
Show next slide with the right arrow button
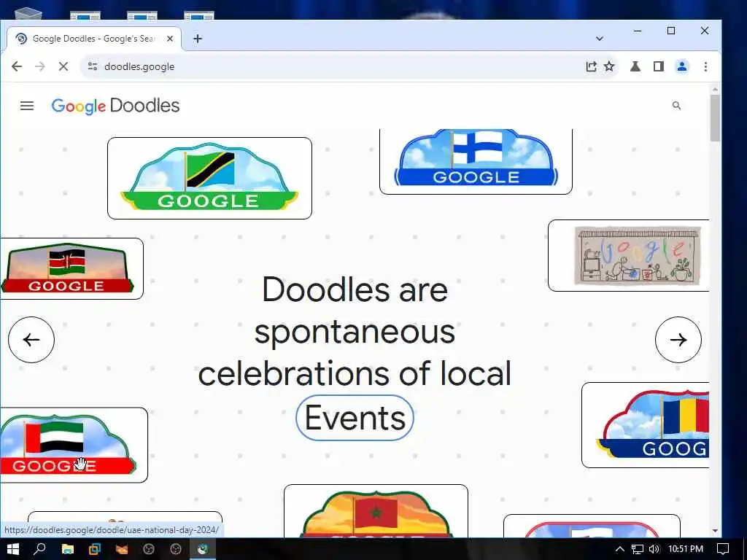[x=678, y=340]
